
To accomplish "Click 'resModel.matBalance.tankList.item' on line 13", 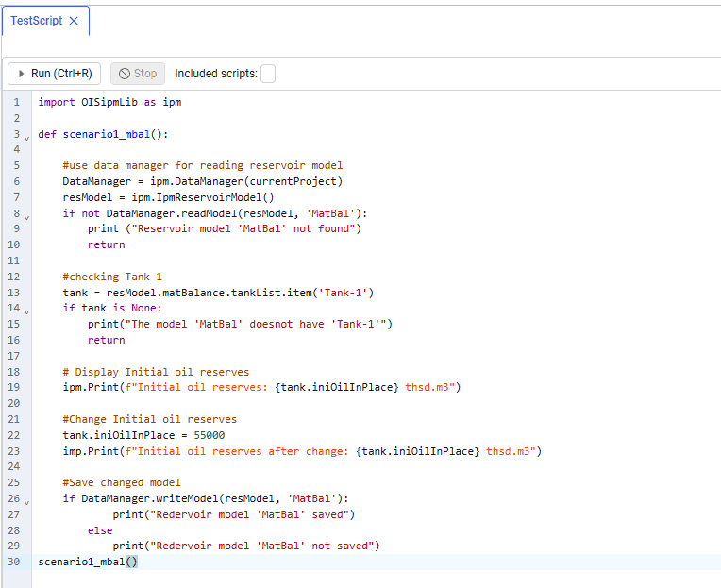I will [x=209, y=293].
